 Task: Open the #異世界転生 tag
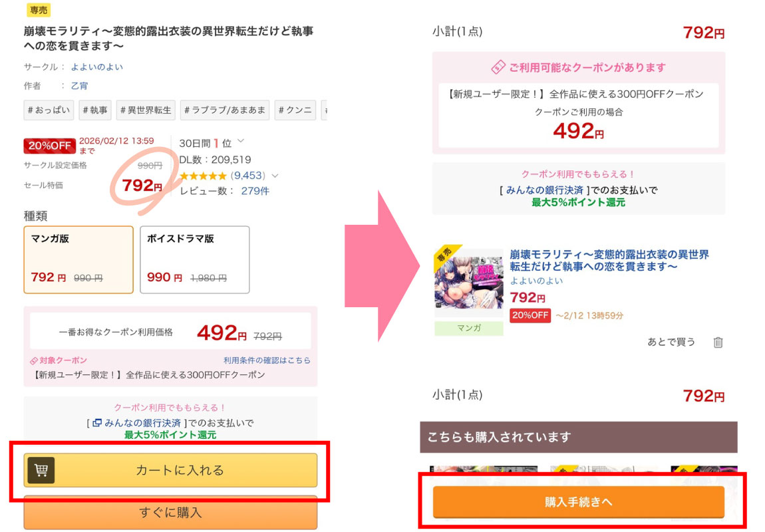(146, 110)
